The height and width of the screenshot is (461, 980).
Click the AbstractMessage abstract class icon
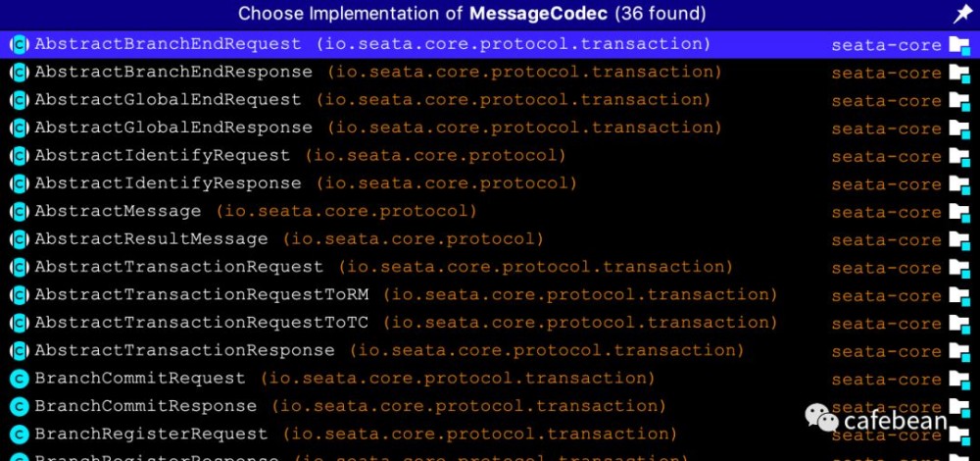coord(19,212)
